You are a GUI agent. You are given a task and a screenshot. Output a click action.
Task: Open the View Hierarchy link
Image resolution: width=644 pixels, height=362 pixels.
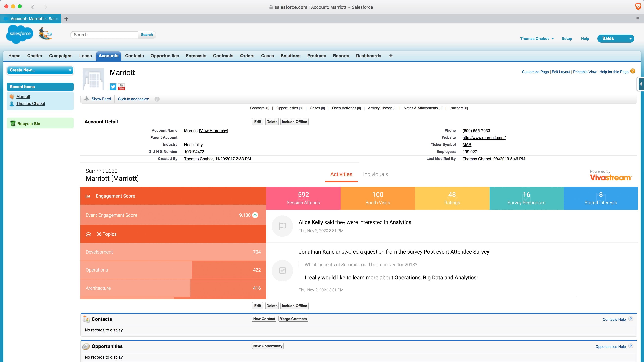tap(213, 131)
